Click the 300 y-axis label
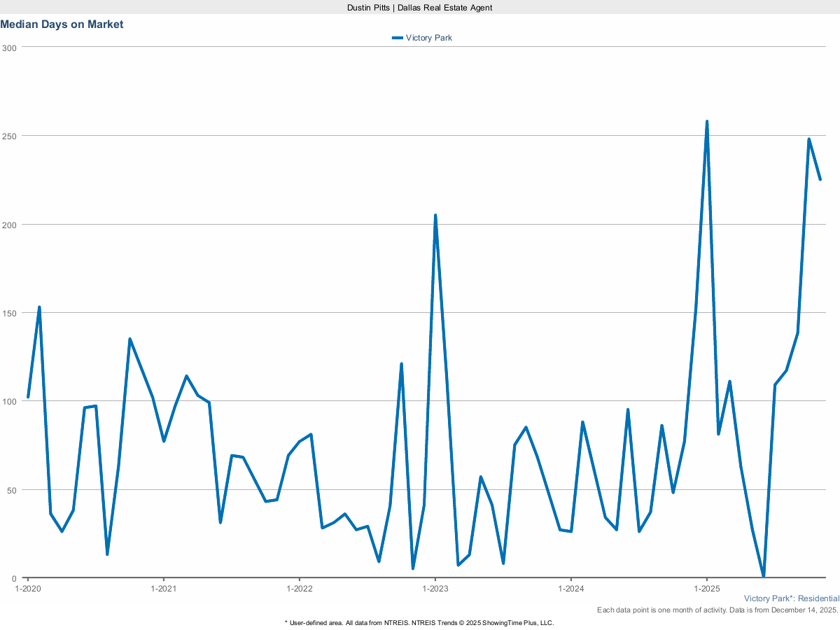This screenshot has height=630, width=840. point(8,48)
